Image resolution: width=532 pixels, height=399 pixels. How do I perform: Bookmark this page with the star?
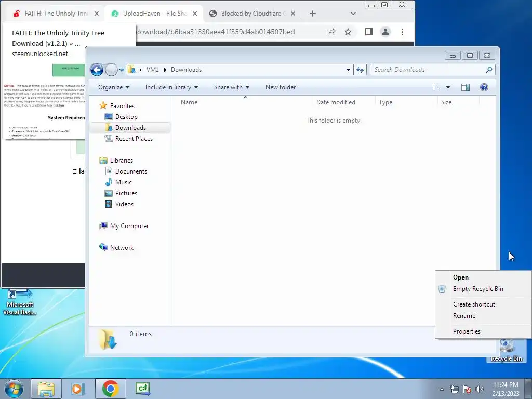(x=348, y=32)
